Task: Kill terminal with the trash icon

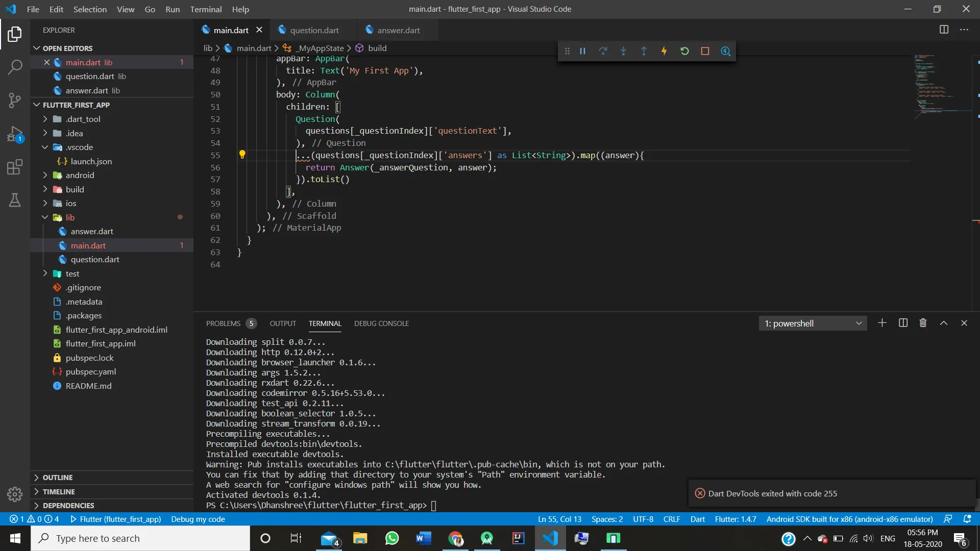Action: [x=923, y=323]
